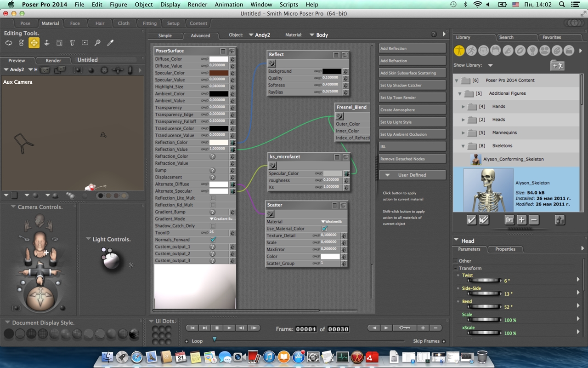Open the Hands library category icon
This screenshot has width=588, height=368.
pos(508,50)
